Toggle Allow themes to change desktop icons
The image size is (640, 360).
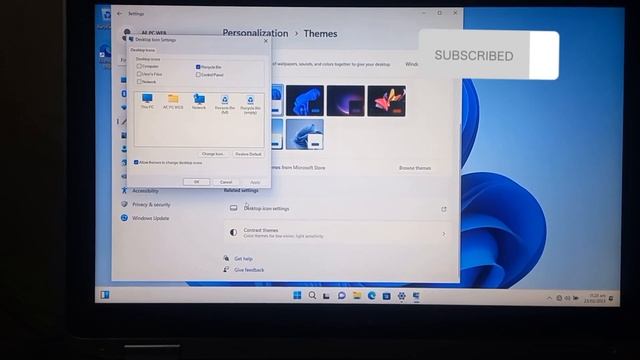pos(136,162)
